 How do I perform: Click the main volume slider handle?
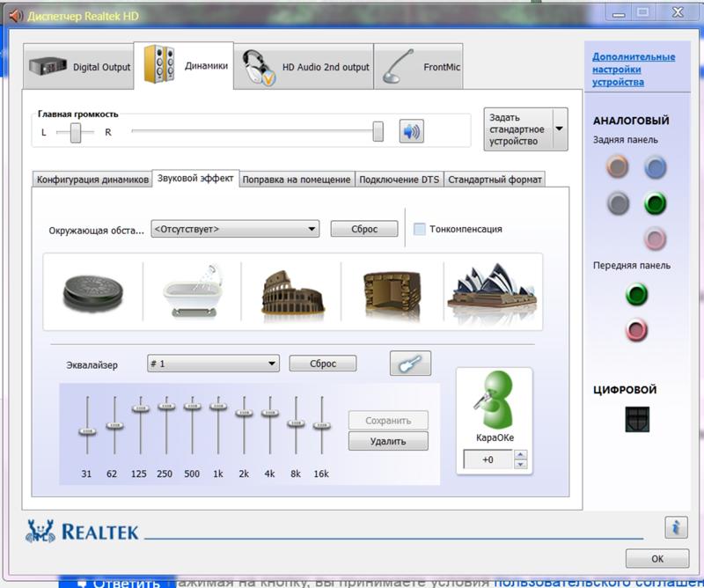point(378,132)
